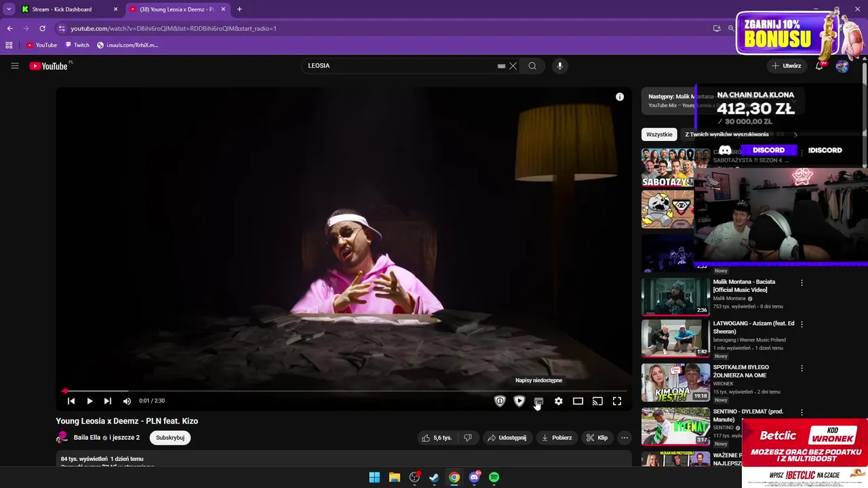The width and height of the screenshot is (868, 488).
Task: Go to YouTube home via logo
Action: (x=49, y=66)
